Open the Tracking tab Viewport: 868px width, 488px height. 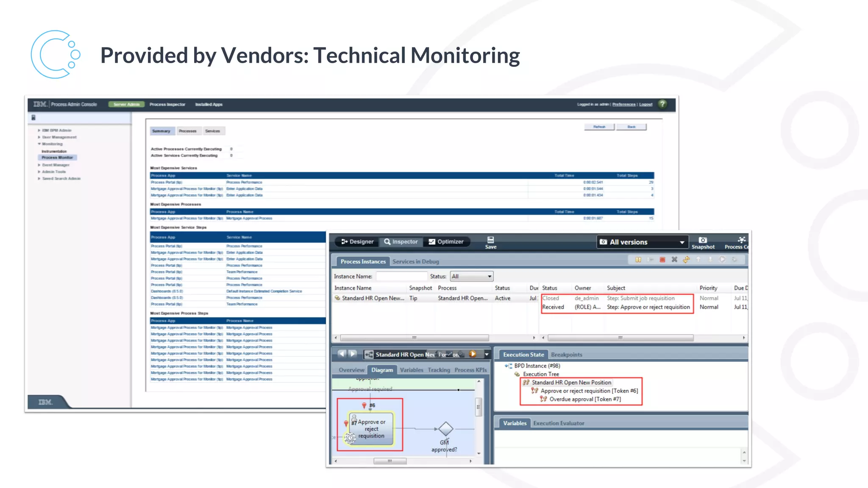[439, 370]
